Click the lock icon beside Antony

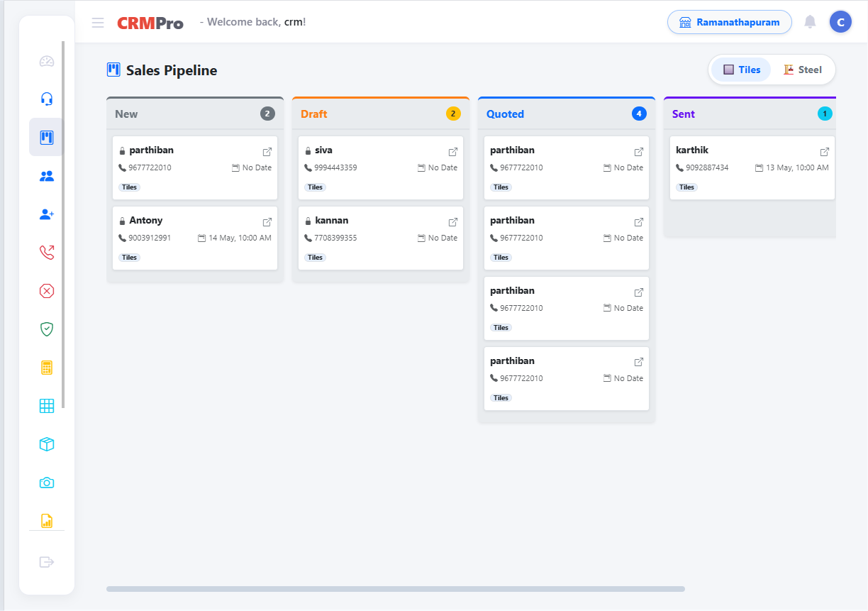122,221
